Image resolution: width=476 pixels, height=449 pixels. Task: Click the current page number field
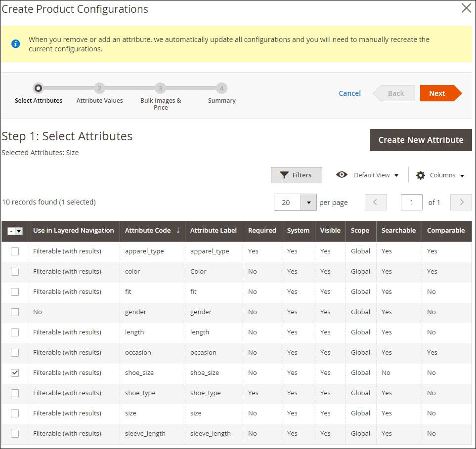[x=412, y=203]
